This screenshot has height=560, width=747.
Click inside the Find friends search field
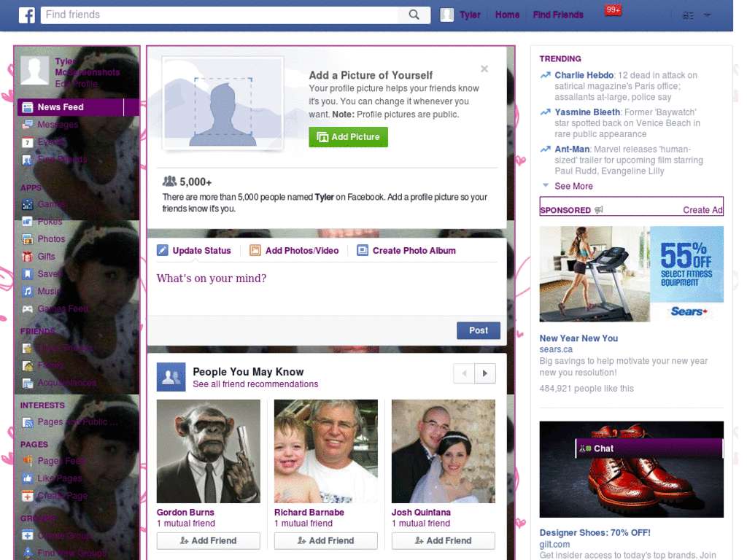click(x=219, y=15)
